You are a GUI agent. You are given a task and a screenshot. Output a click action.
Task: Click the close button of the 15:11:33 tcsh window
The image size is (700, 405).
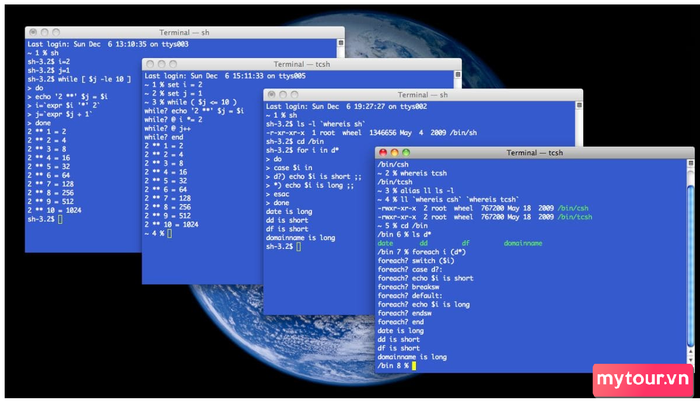pos(150,64)
